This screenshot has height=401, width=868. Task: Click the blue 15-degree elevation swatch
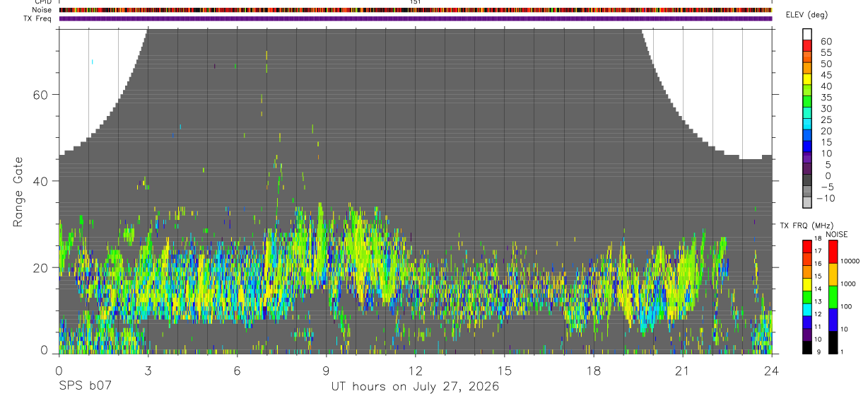pos(808,147)
